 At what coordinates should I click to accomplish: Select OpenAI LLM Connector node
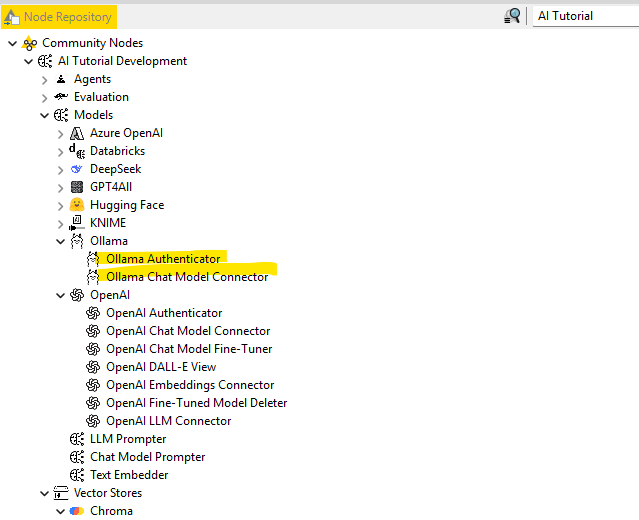168,421
